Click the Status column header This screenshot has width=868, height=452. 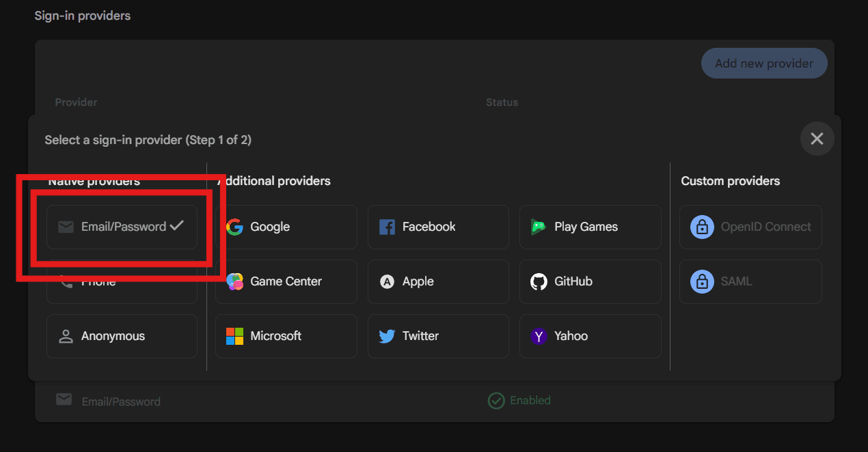point(502,102)
